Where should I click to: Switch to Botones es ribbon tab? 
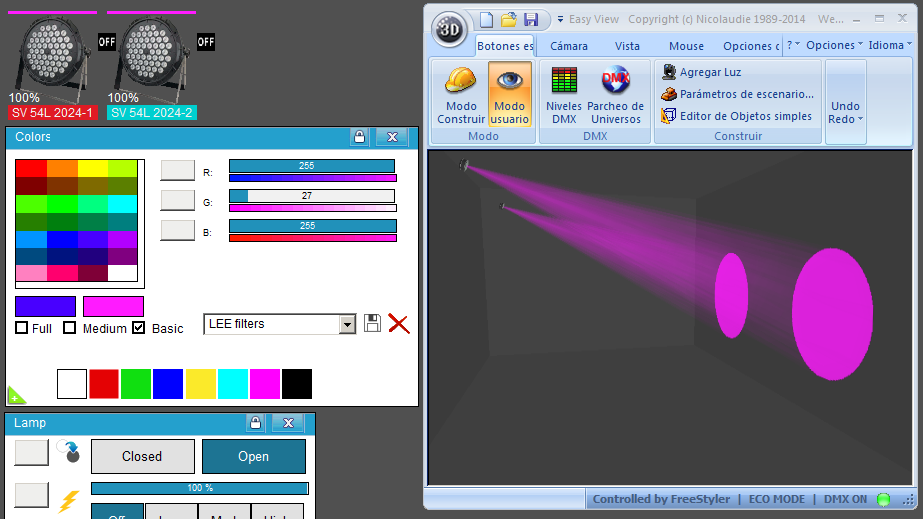pyautogui.click(x=504, y=46)
